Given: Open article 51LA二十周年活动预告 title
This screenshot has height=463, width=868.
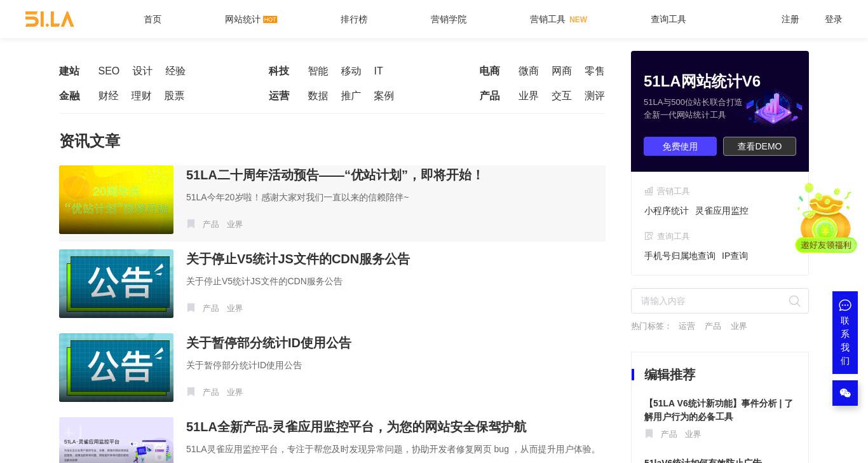Looking at the screenshot, I should (335, 175).
